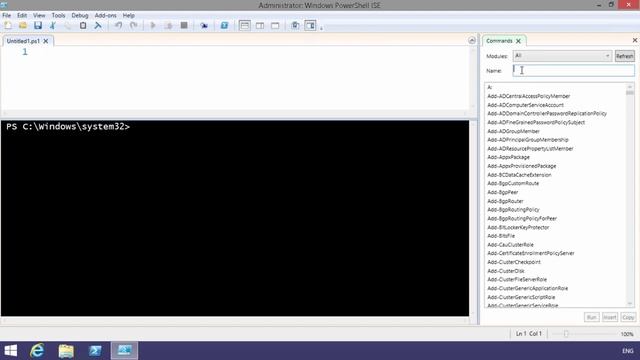
Task: Select Add-ADPrincipalGroupMembership command
Action: coord(528,140)
